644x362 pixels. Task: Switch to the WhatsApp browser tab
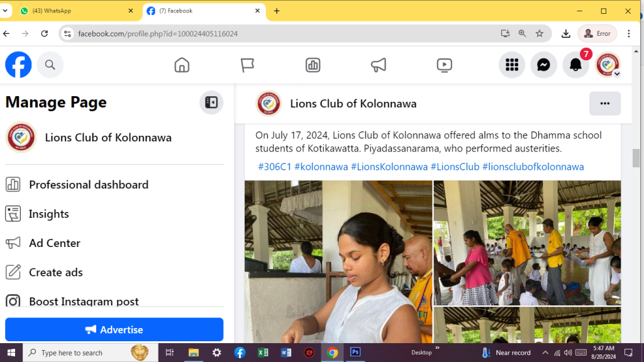[x=77, y=11]
